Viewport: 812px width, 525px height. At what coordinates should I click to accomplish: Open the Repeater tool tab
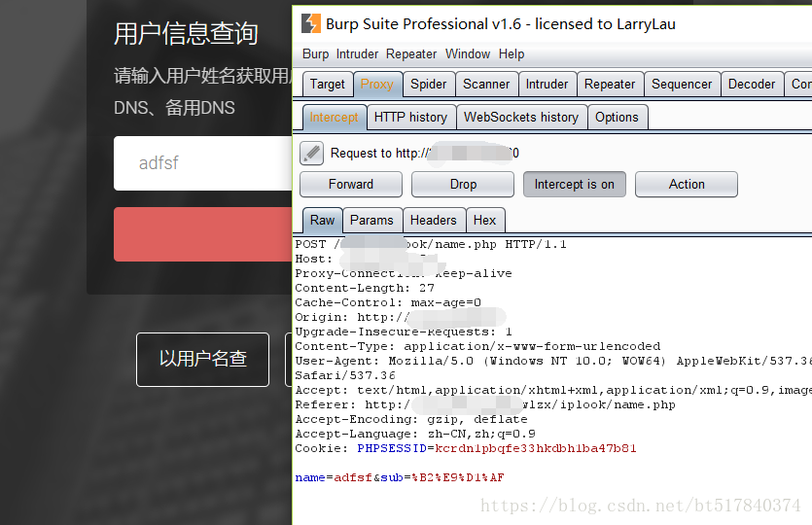click(610, 84)
